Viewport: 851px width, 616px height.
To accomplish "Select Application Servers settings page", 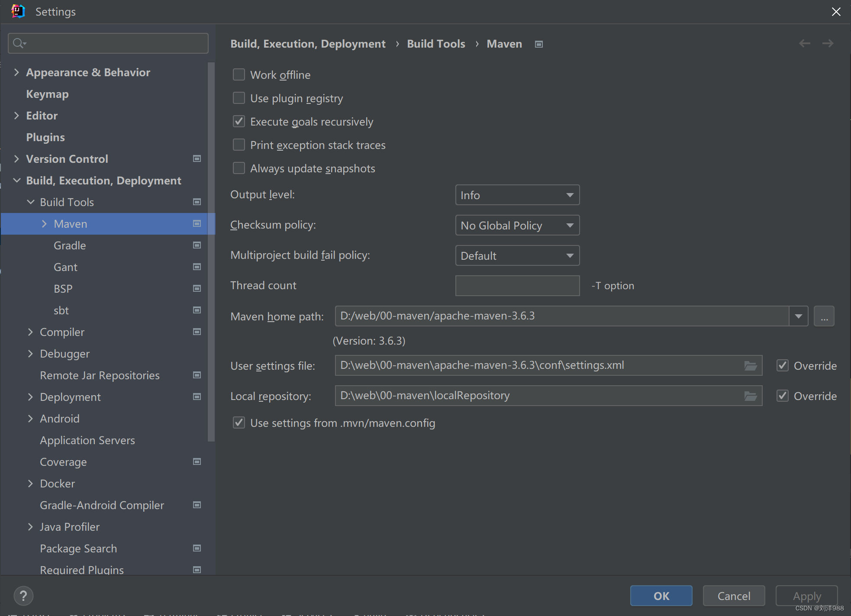I will pyautogui.click(x=87, y=440).
